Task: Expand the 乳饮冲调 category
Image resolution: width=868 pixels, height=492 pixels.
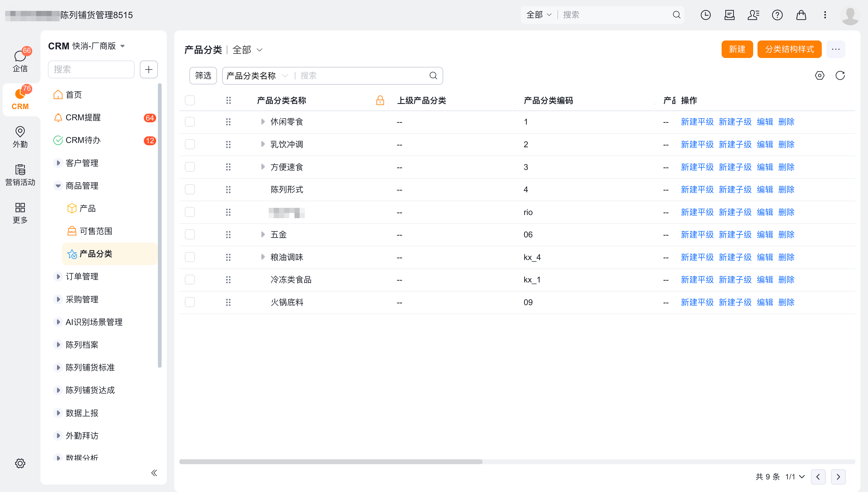Action: [263, 144]
